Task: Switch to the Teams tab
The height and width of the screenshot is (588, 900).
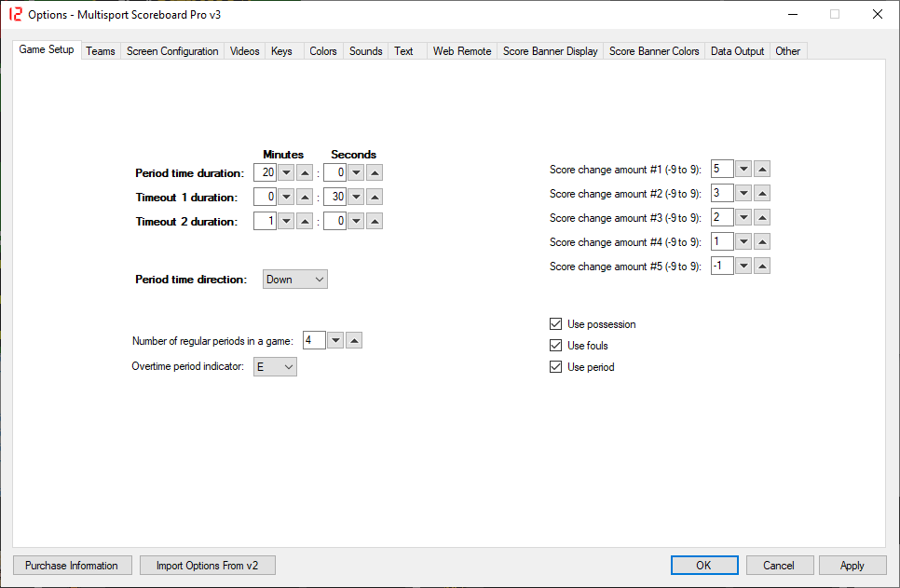Action: (x=101, y=51)
